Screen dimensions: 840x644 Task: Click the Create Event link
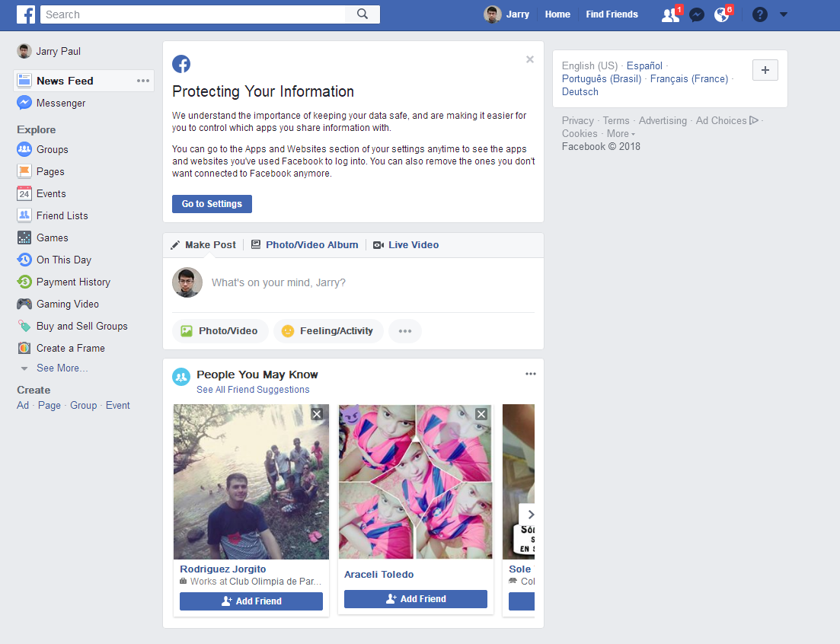tap(118, 405)
